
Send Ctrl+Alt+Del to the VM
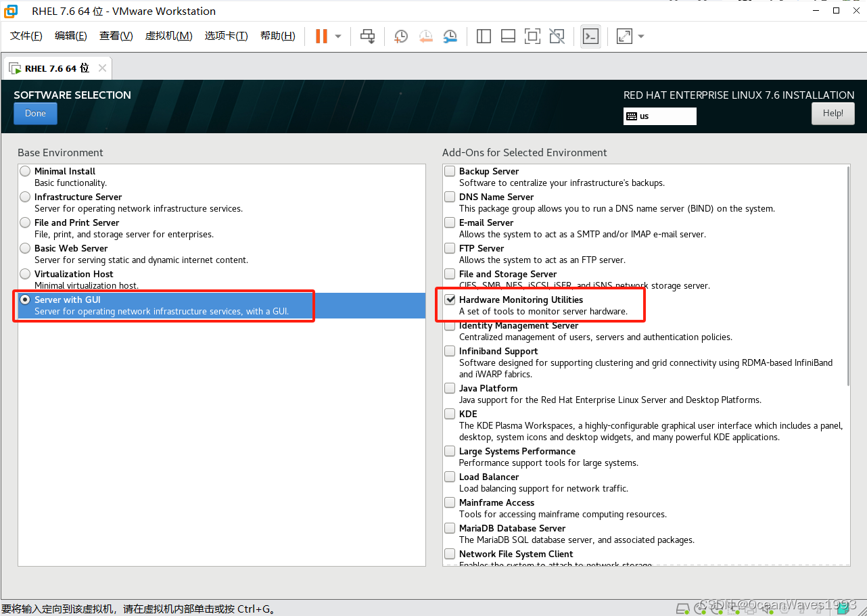(x=367, y=36)
